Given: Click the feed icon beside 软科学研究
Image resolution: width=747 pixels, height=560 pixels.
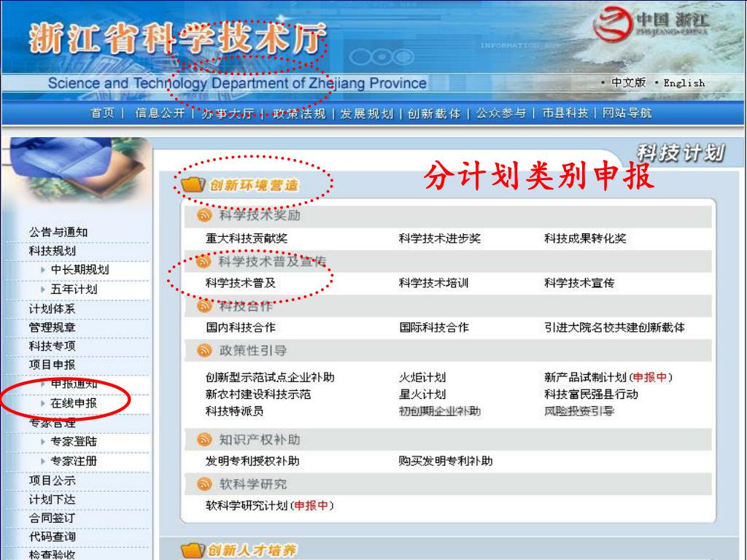Looking at the screenshot, I should pyautogui.click(x=204, y=484).
